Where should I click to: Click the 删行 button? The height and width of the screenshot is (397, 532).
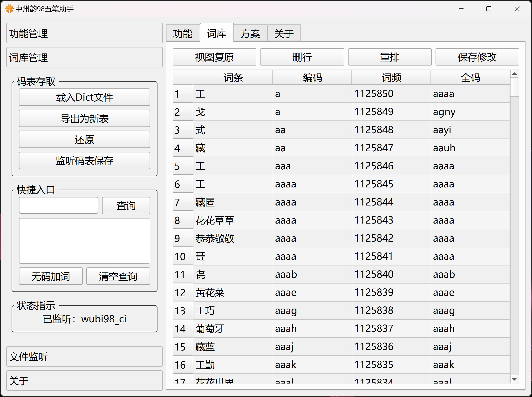[302, 57]
